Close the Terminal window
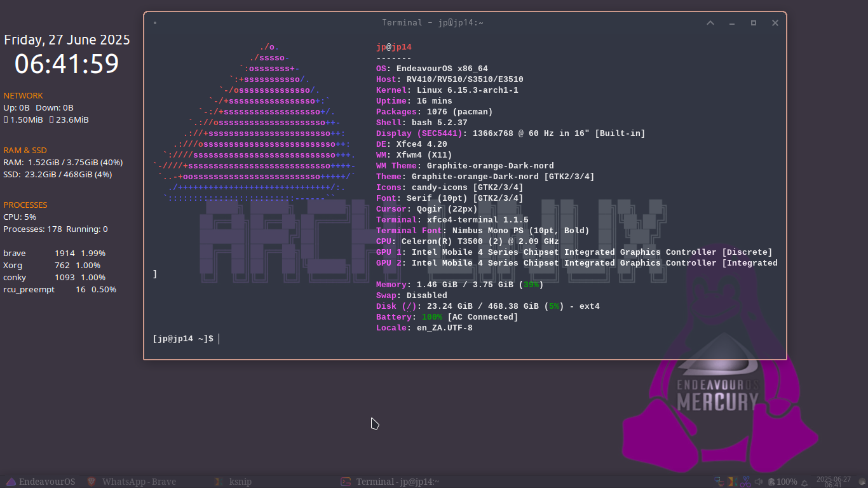Image resolution: width=868 pixels, height=488 pixels. 775,23
